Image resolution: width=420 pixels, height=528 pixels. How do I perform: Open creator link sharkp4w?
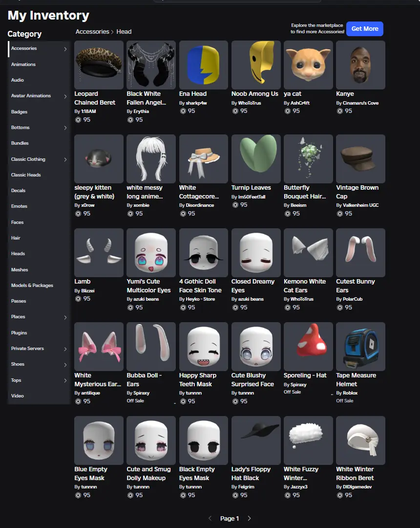pos(196,103)
